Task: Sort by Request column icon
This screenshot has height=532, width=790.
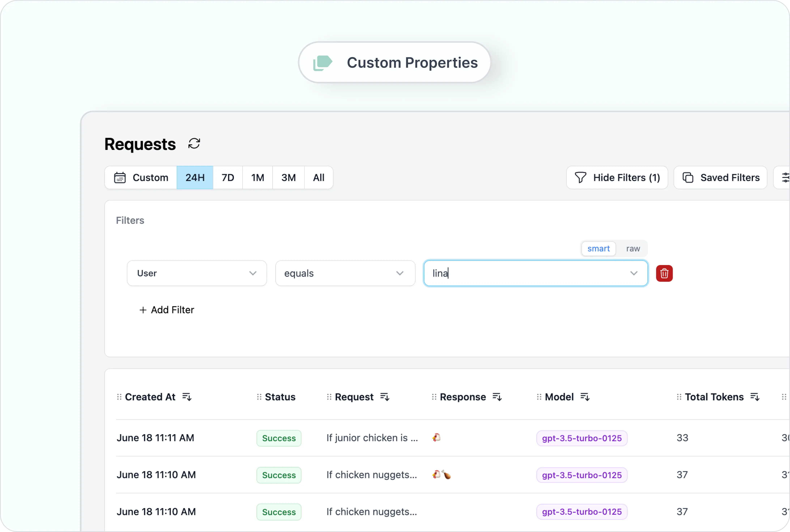Action: (385, 397)
